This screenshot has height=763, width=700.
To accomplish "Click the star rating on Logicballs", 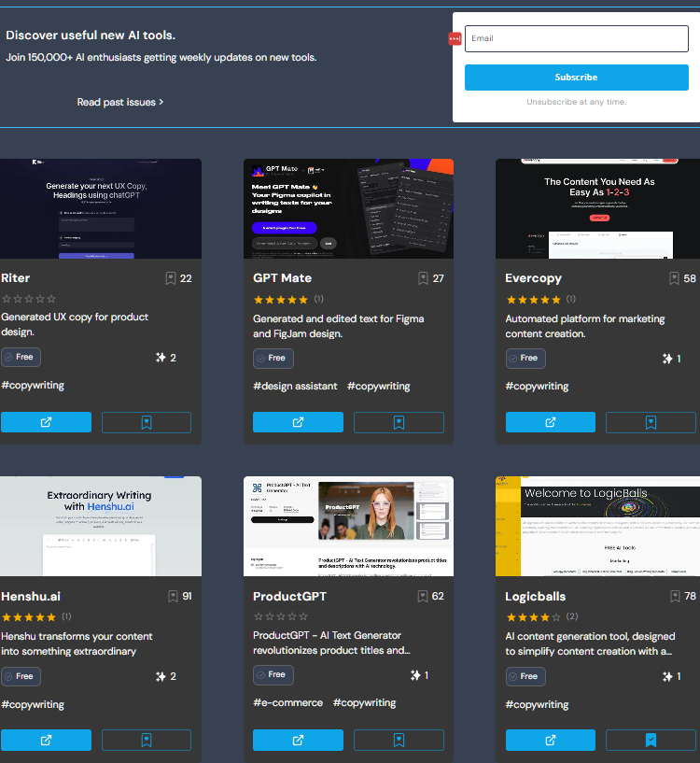I will pyautogui.click(x=533, y=617).
